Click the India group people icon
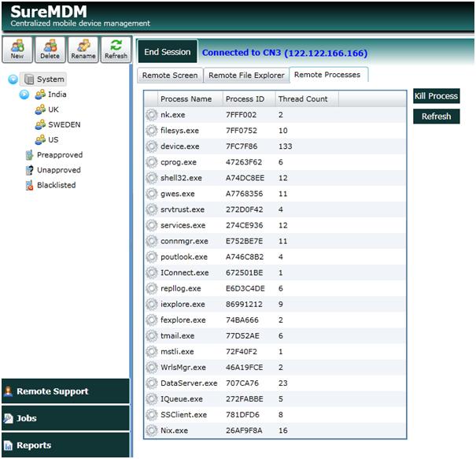This screenshot has width=476, height=459. click(x=40, y=94)
